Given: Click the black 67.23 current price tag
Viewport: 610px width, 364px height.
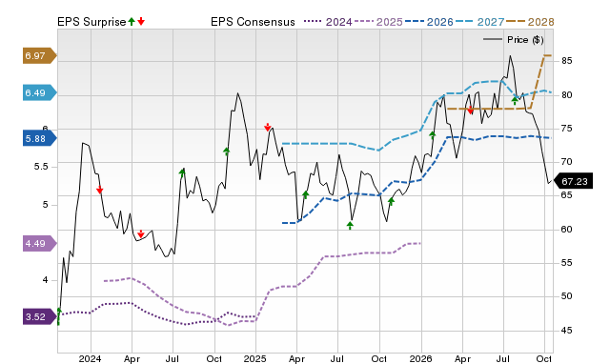Looking at the screenshot, I should click(573, 182).
